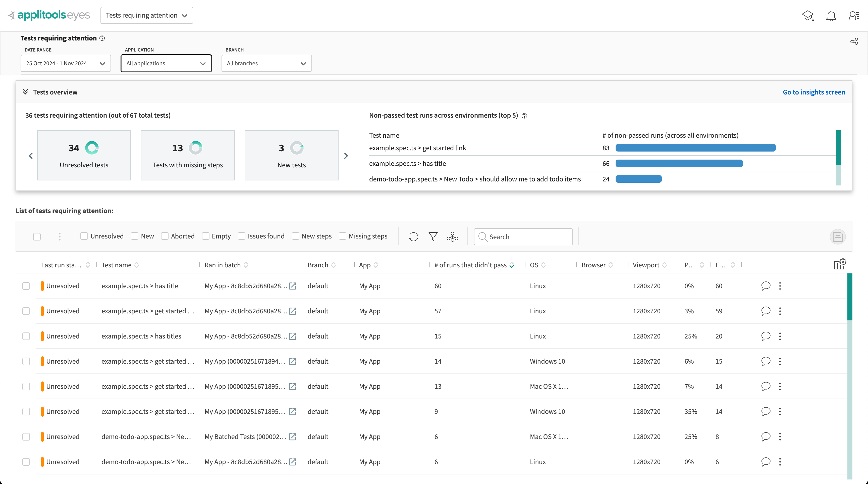Collapse the Tests overview section
The height and width of the screenshot is (484, 868).
(25, 92)
